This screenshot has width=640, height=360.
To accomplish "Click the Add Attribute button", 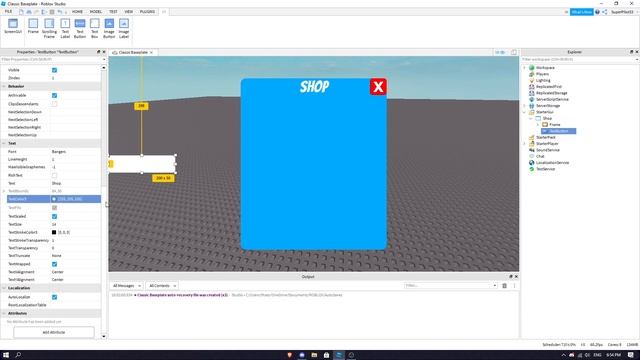I will [x=54, y=332].
